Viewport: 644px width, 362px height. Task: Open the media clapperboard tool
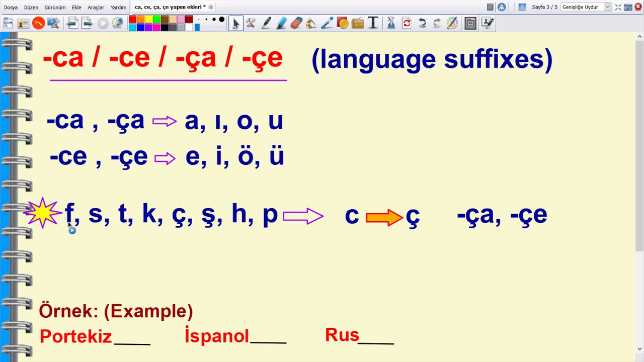click(x=358, y=23)
